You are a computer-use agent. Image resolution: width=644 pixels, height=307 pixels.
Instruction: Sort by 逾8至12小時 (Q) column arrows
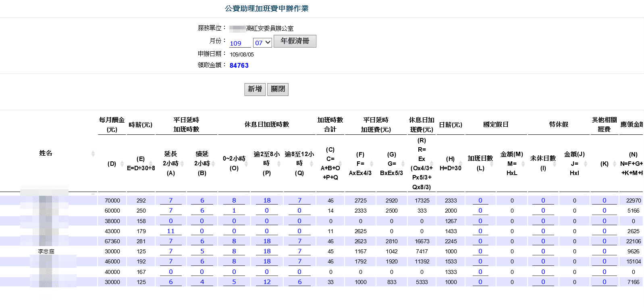pos(311,163)
